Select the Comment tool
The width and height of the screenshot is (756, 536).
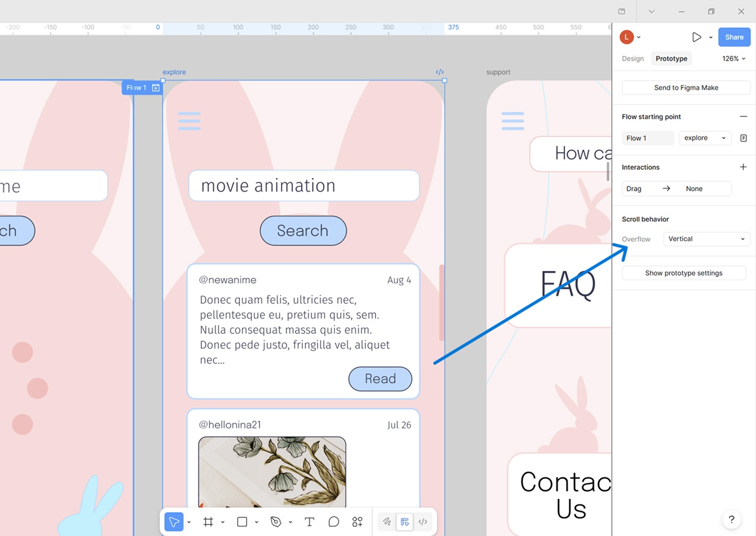point(334,522)
